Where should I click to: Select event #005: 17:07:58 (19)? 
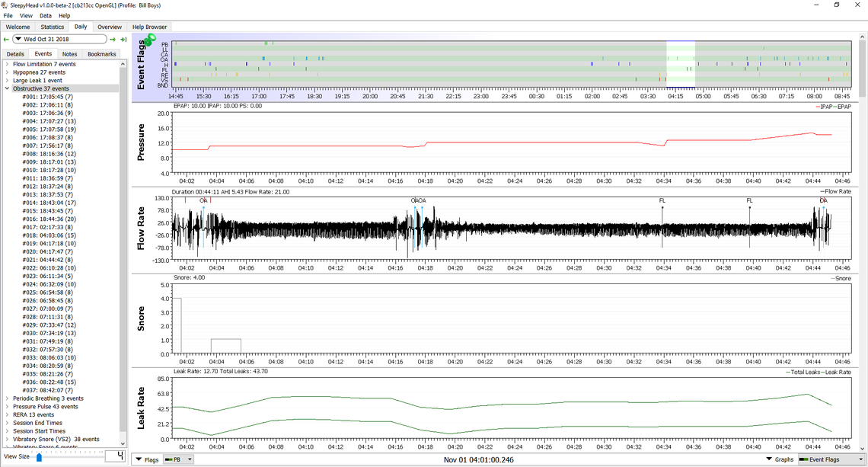click(49, 130)
